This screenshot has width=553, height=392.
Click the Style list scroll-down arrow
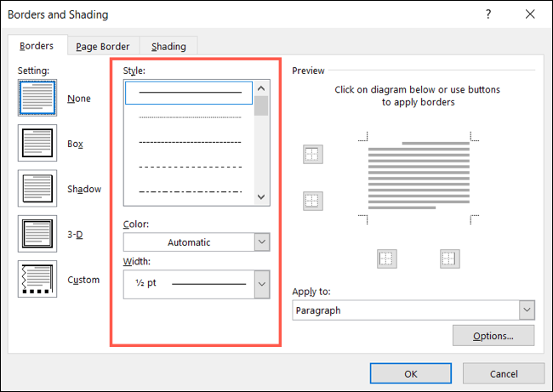click(x=261, y=196)
